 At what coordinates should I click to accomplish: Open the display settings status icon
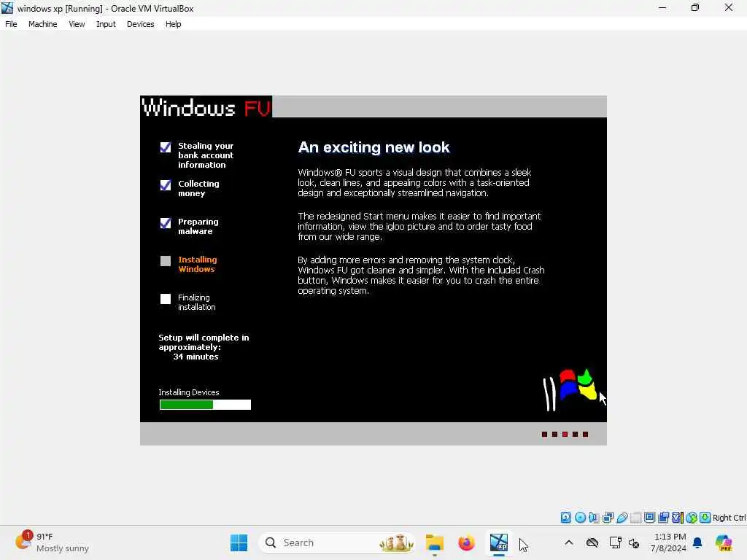[649, 517]
